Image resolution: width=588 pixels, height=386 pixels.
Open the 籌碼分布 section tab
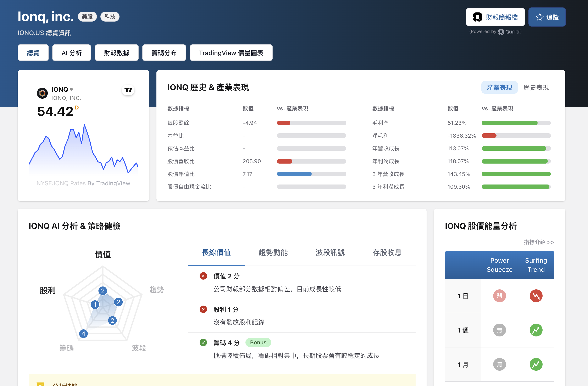tap(164, 53)
